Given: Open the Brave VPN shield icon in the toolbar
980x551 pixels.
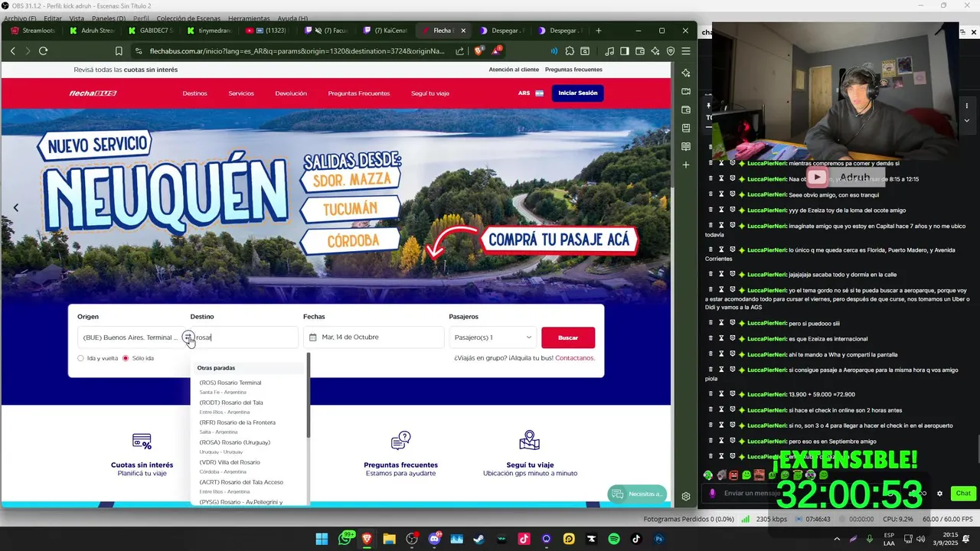Looking at the screenshot, I should point(671,51).
